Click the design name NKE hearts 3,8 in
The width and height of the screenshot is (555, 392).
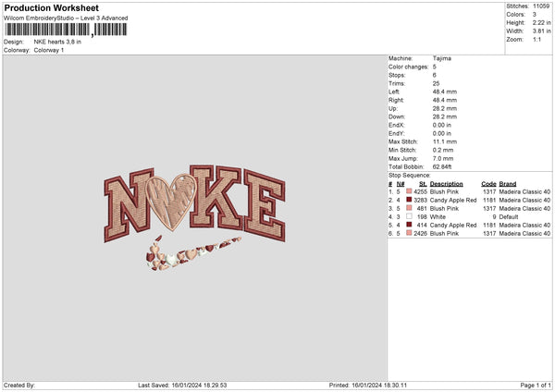57,42
